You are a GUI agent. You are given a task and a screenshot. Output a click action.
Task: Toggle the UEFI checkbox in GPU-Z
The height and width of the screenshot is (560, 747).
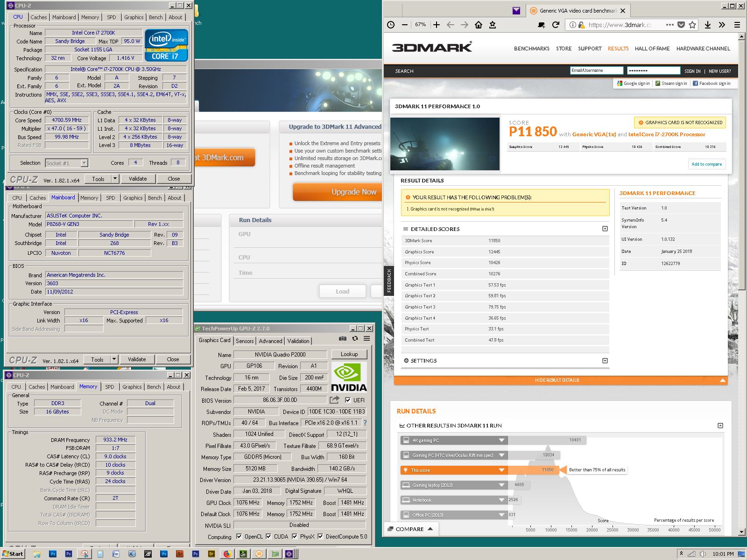click(347, 400)
